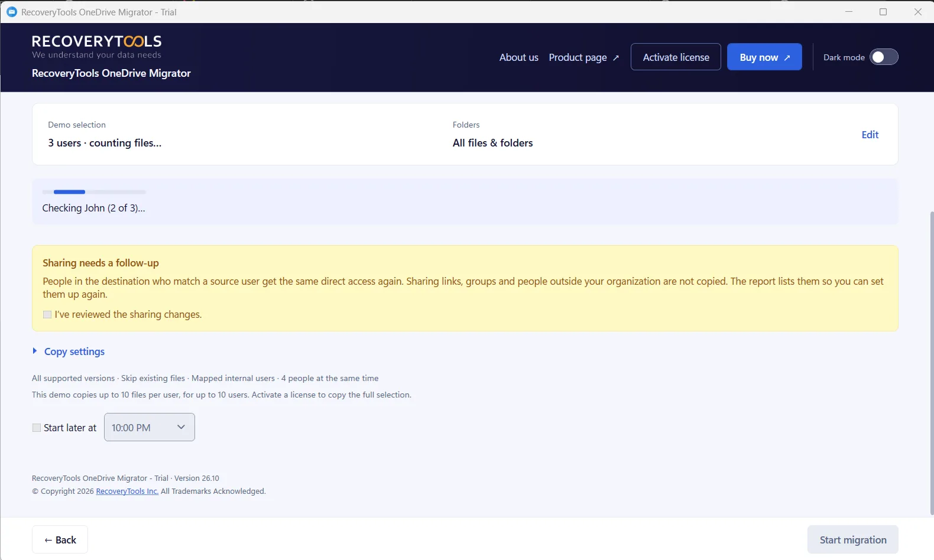Expand the Copy settings section
Viewport: 934px width, 560px height.
tap(69, 351)
